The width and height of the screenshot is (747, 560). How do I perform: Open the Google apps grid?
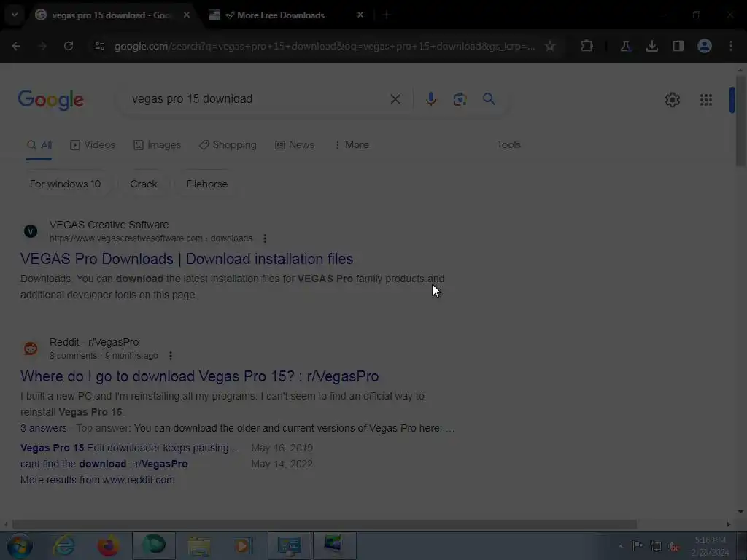pyautogui.click(x=706, y=99)
